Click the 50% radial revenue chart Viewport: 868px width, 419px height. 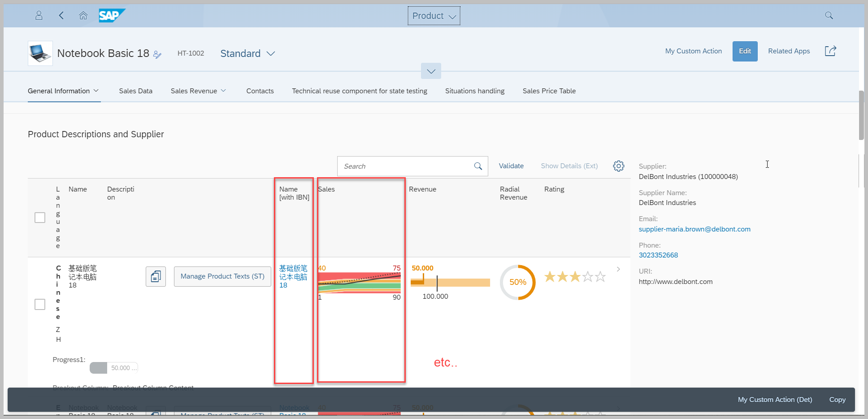(518, 282)
